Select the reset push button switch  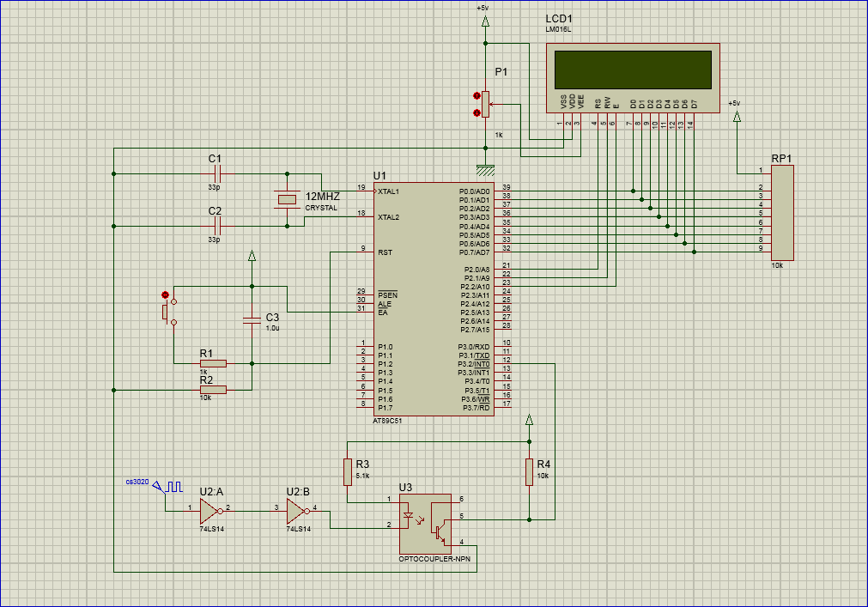coord(171,312)
